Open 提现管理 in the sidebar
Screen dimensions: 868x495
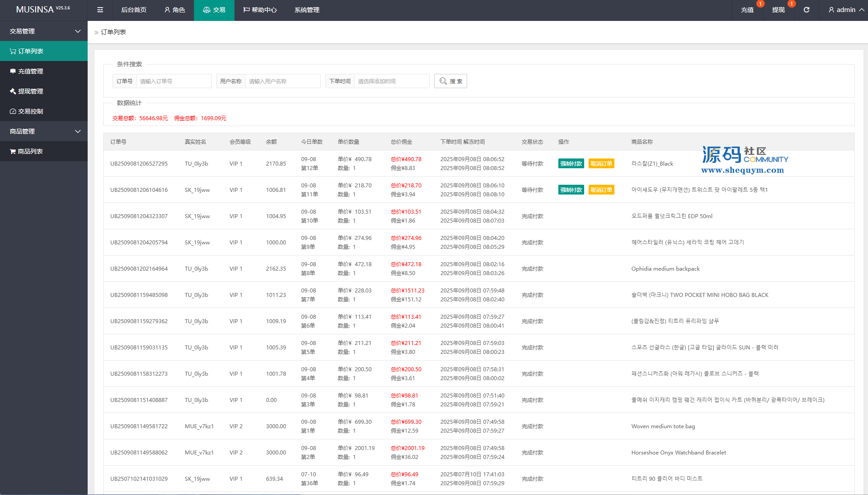click(30, 91)
